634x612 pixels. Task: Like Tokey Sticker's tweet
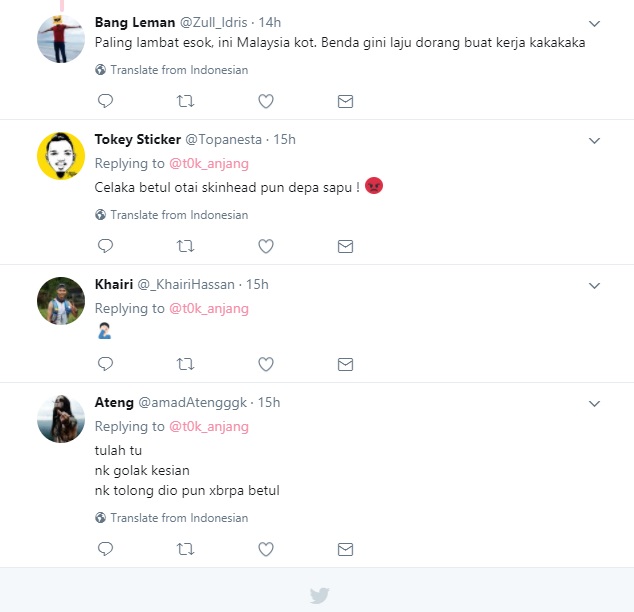[266, 246]
